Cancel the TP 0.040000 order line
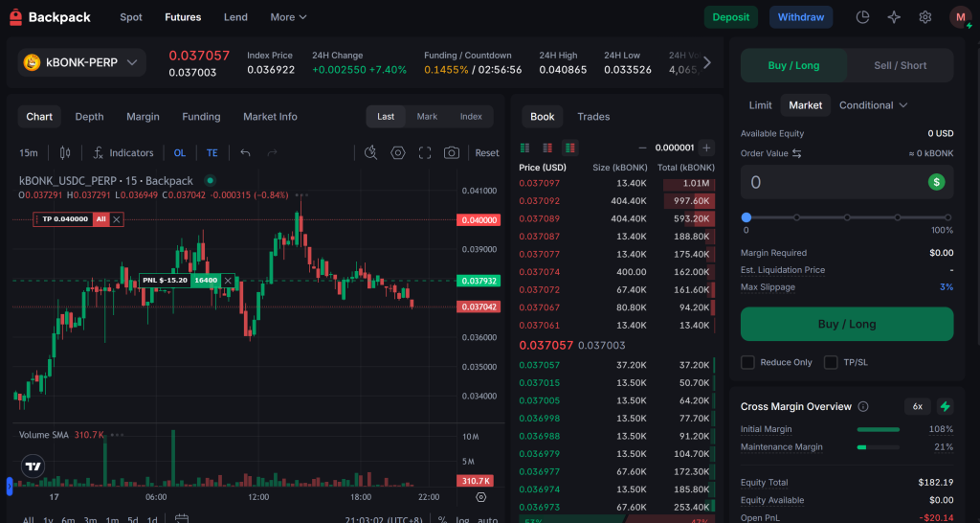Image resolution: width=980 pixels, height=523 pixels. [x=117, y=219]
